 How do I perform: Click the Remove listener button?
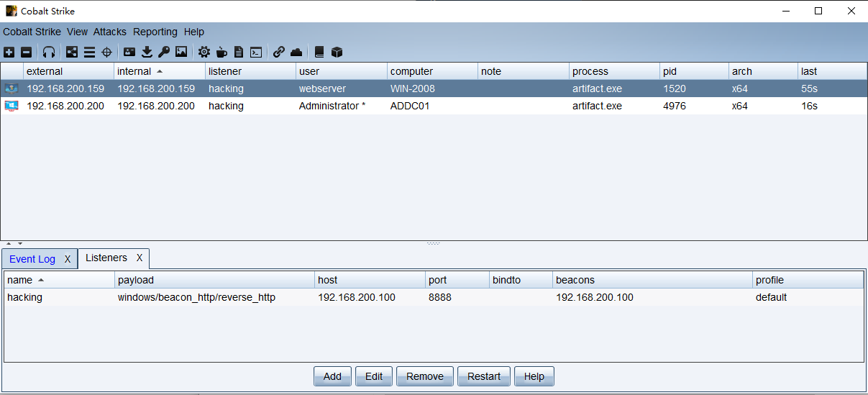pyautogui.click(x=425, y=376)
